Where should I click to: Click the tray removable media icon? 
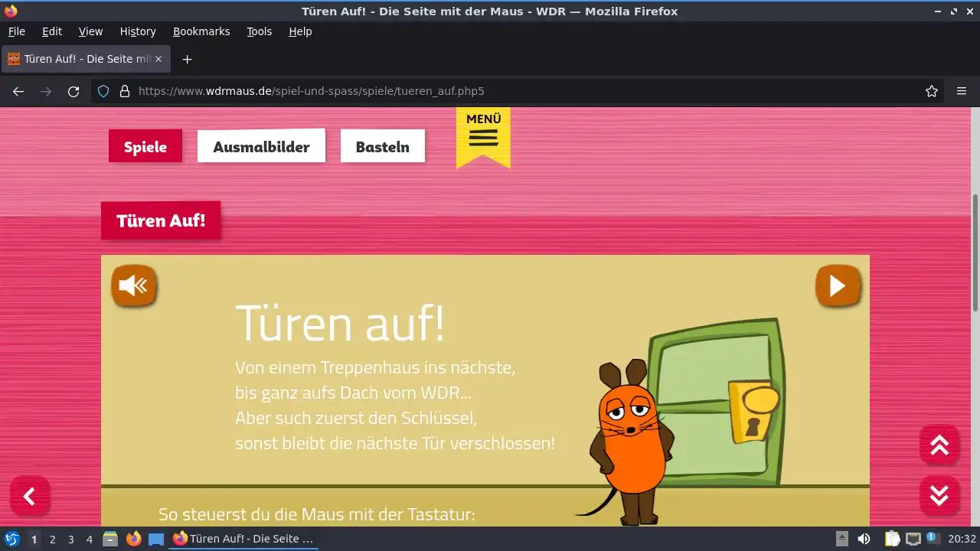[x=841, y=539]
